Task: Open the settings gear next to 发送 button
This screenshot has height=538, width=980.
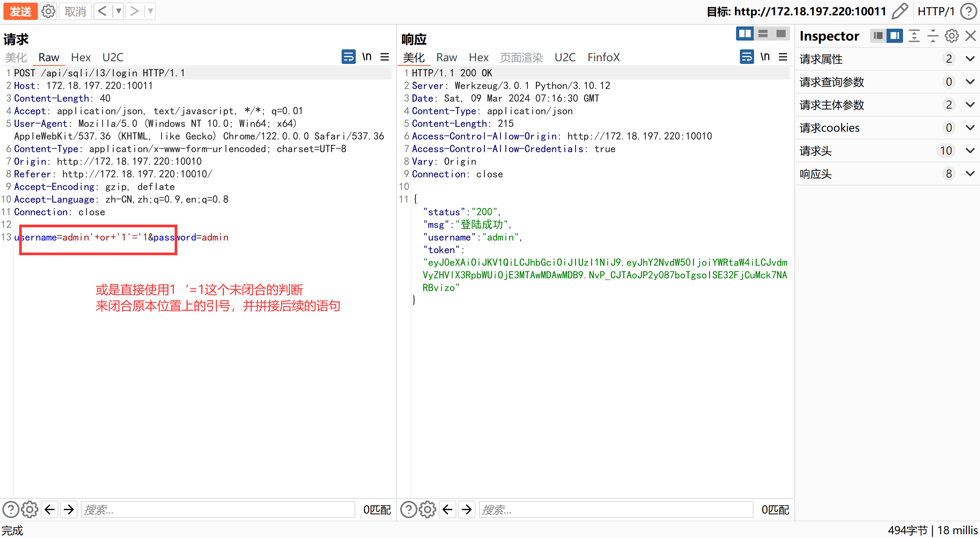Action: 48,11
